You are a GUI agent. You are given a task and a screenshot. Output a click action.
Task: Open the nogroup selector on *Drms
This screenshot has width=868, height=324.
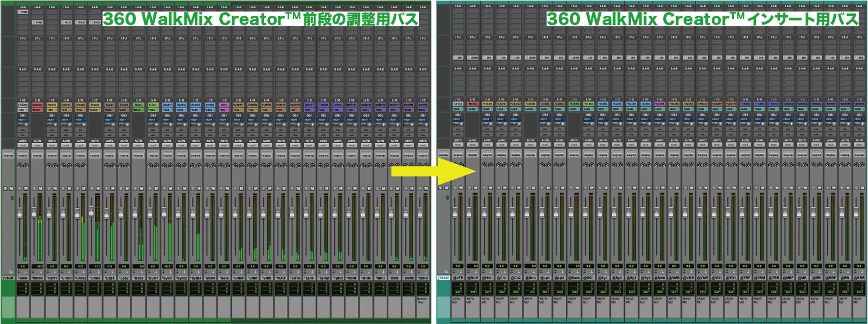point(94,155)
